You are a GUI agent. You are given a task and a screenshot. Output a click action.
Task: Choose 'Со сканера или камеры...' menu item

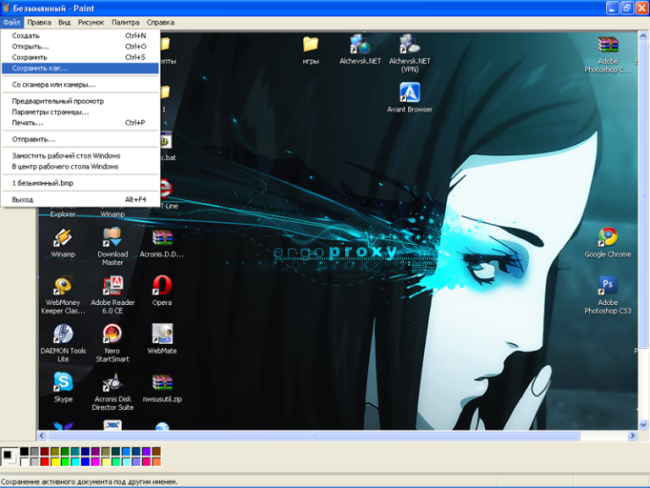pos(80,85)
